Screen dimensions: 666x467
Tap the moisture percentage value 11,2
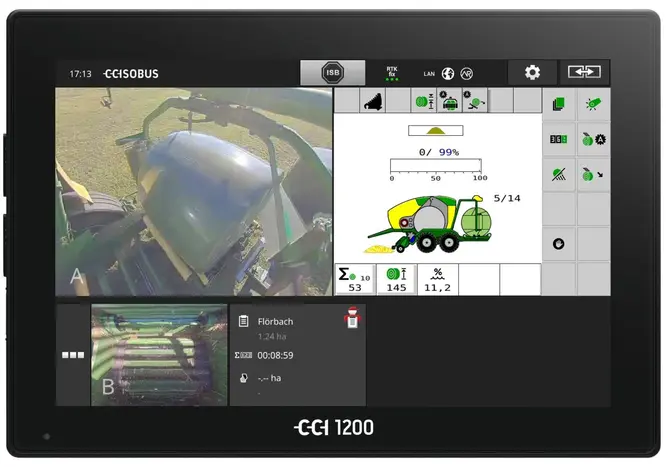437,280
